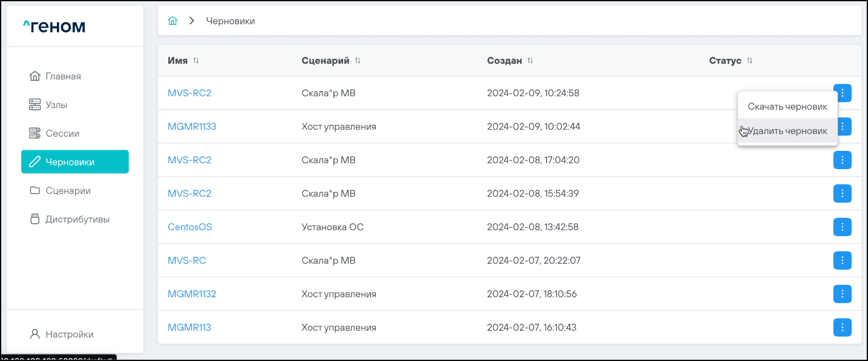The image size is (868, 361).
Task: Sort the table by Имя column
Action: point(196,61)
